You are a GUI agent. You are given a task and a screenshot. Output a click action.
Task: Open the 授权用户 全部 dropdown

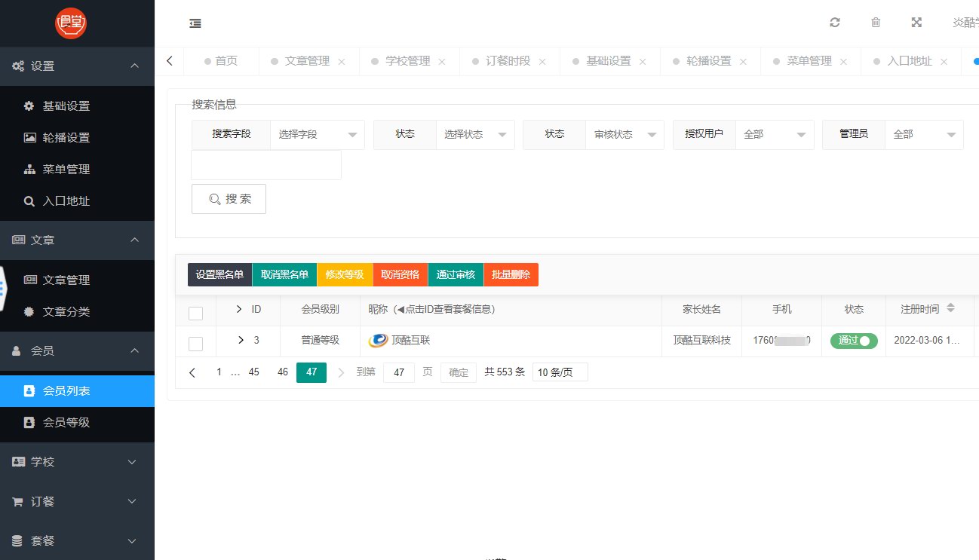click(x=775, y=134)
